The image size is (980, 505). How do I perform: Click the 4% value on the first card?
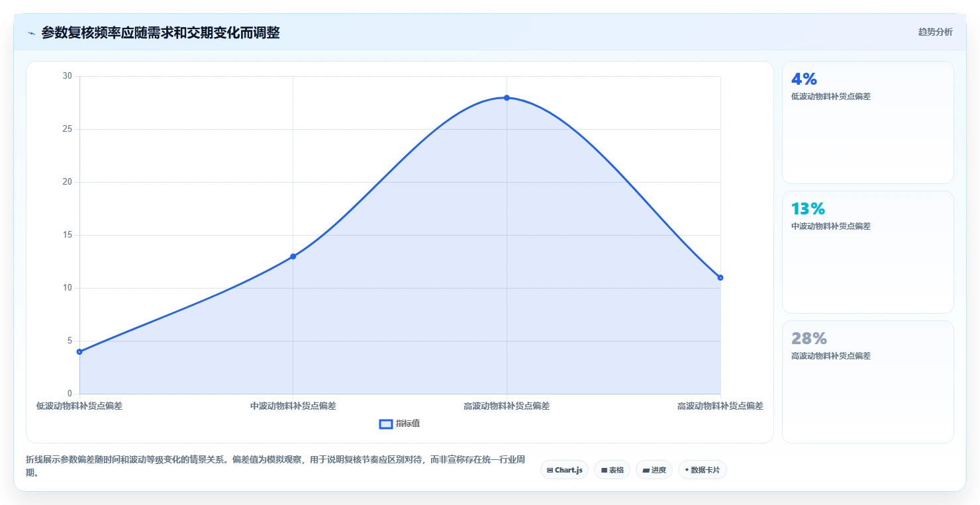click(804, 79)
